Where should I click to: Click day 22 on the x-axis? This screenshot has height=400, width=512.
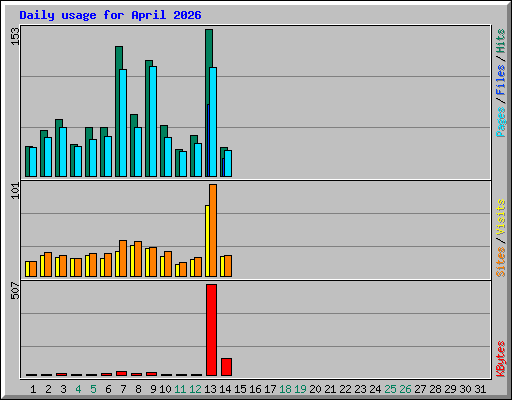(345, 389)
